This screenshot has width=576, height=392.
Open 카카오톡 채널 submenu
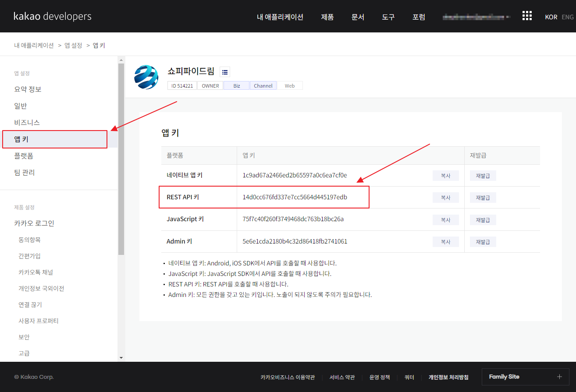[36, 272]
